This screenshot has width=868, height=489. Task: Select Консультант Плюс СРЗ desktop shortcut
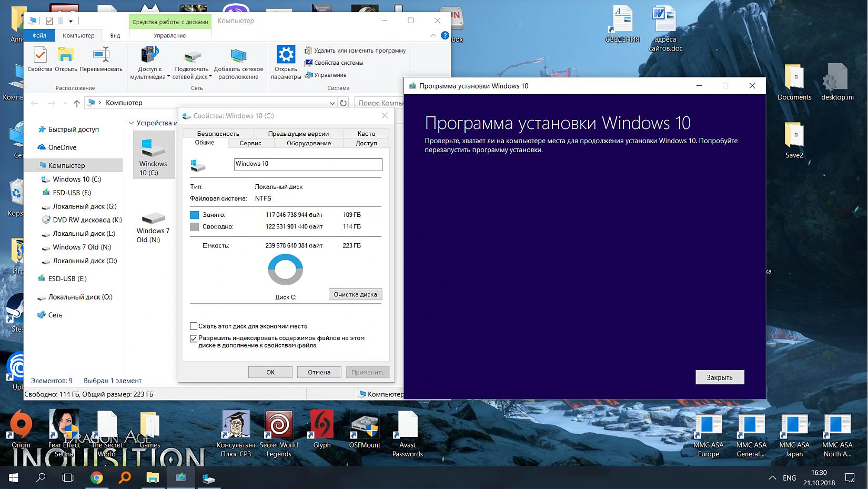point(236,434)
